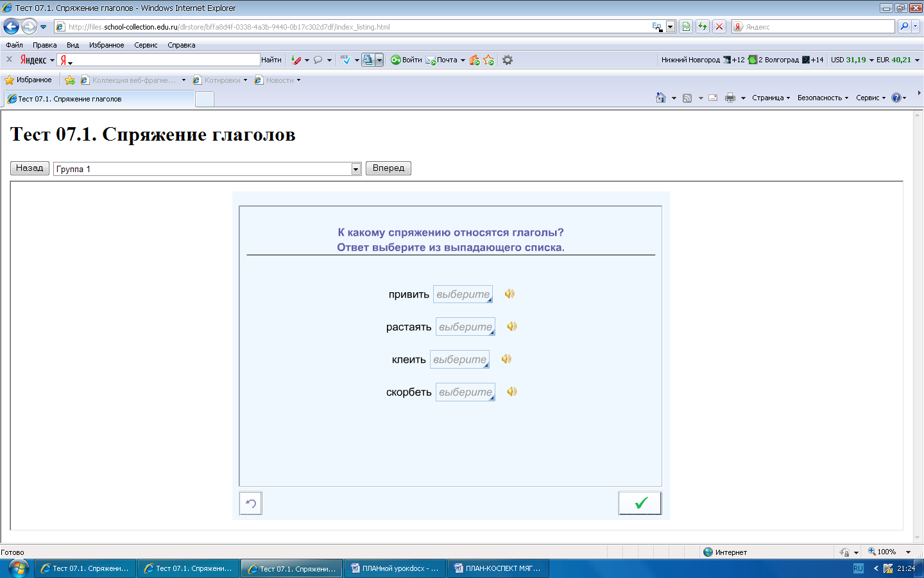This screenshot has height=578, width=924.
Task: Click the Волгоград traffic and weather widget
Action: pos(785,60)
